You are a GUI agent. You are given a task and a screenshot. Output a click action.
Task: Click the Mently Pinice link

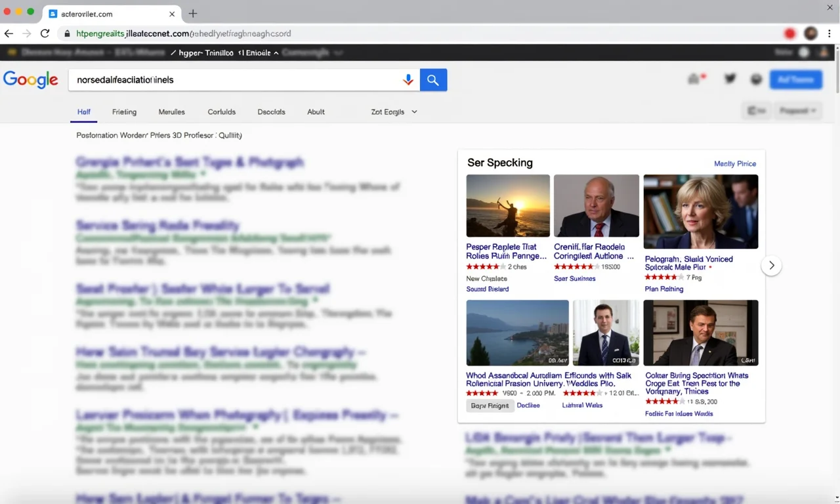point(734,163)
